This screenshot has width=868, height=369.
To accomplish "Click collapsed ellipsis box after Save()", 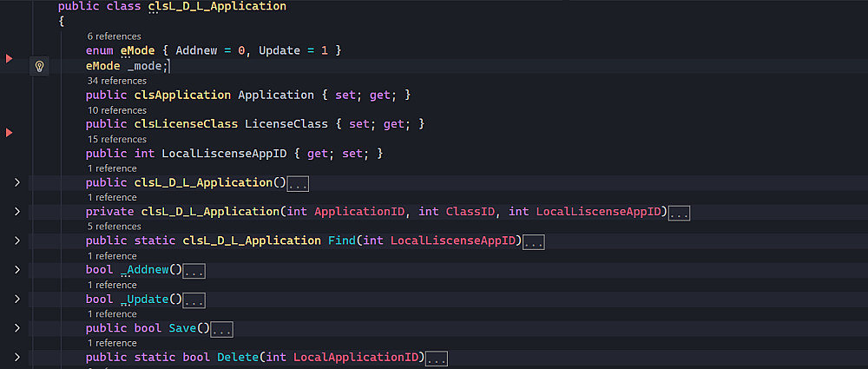I will 221,330.
